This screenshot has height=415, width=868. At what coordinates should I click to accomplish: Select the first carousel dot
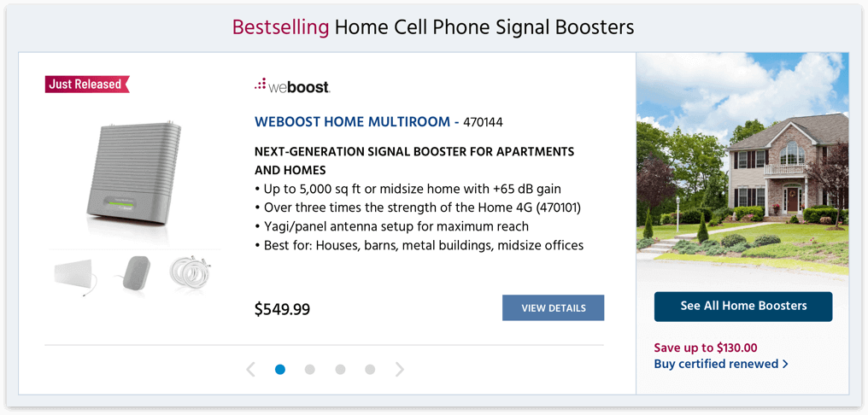click(280, 370)
